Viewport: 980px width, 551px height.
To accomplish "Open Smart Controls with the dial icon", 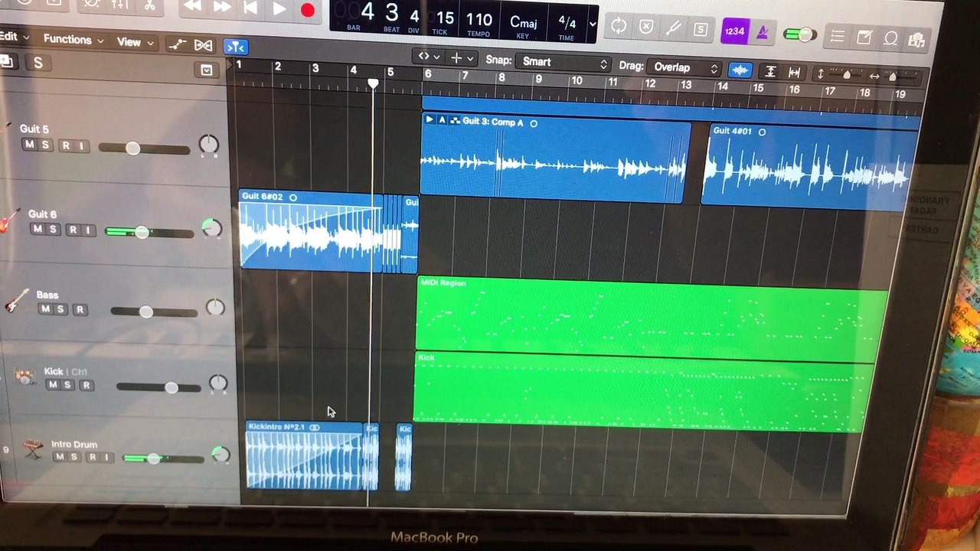I will coord(91,4).
